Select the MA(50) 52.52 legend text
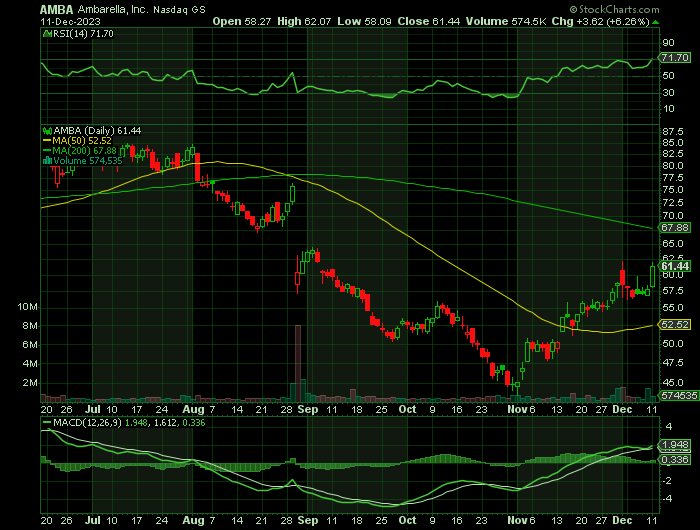This screenshot has height=530, width=700. point(82,141)
